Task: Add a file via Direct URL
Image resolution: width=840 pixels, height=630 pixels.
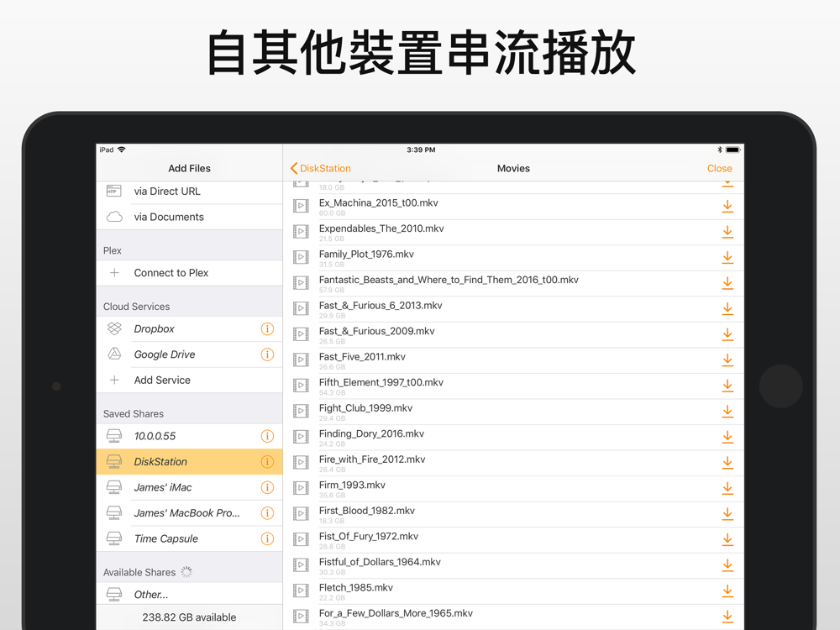Action: [190, 192]
